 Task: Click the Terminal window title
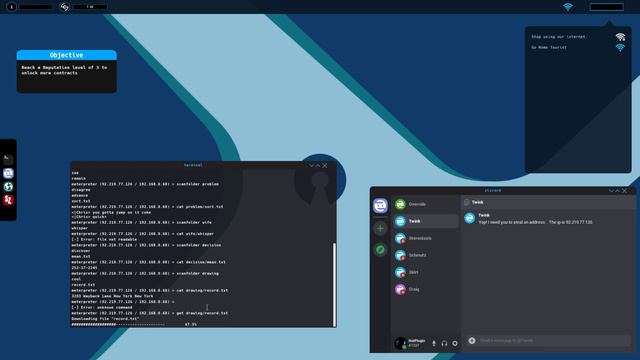193,165
